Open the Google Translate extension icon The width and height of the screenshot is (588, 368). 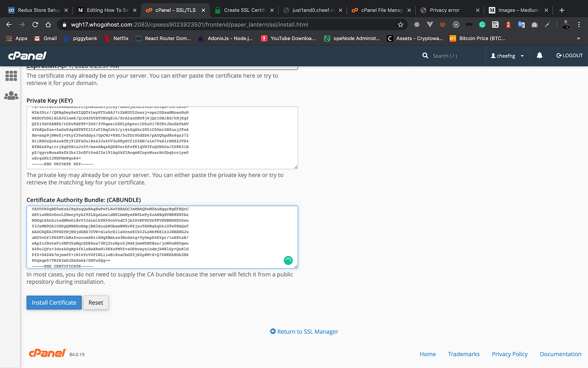pyautogui.click(x=521, y=25)
